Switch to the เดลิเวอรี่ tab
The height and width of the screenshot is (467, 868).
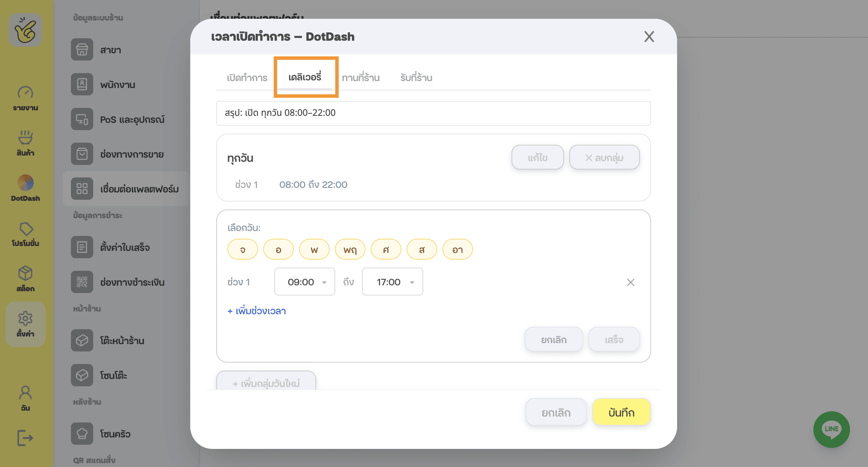[x=305, y=77]
